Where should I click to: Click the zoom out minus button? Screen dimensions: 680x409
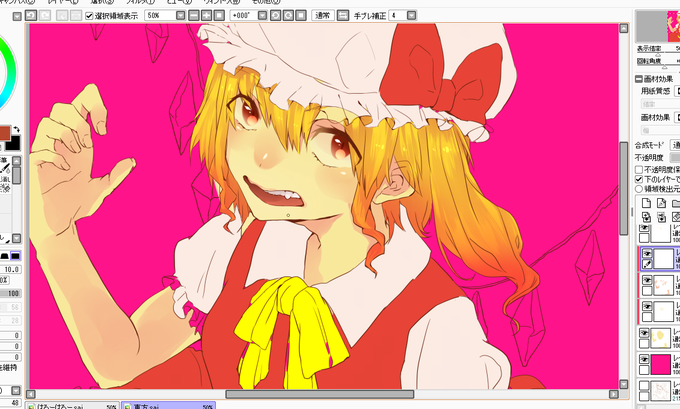tap(194, 16)
